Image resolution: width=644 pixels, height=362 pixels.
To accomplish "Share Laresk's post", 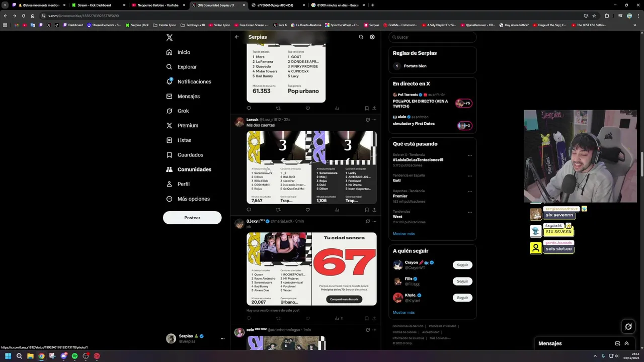I will coord(374,210).
